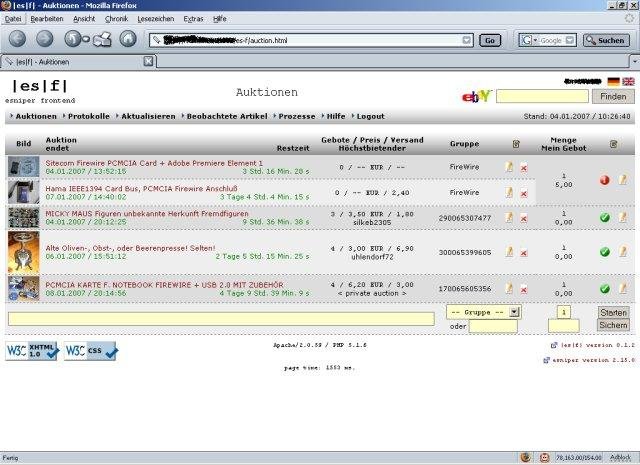640x465 pixels.
Task: Switch language with the British flag
Action: [x=628, y=82]
